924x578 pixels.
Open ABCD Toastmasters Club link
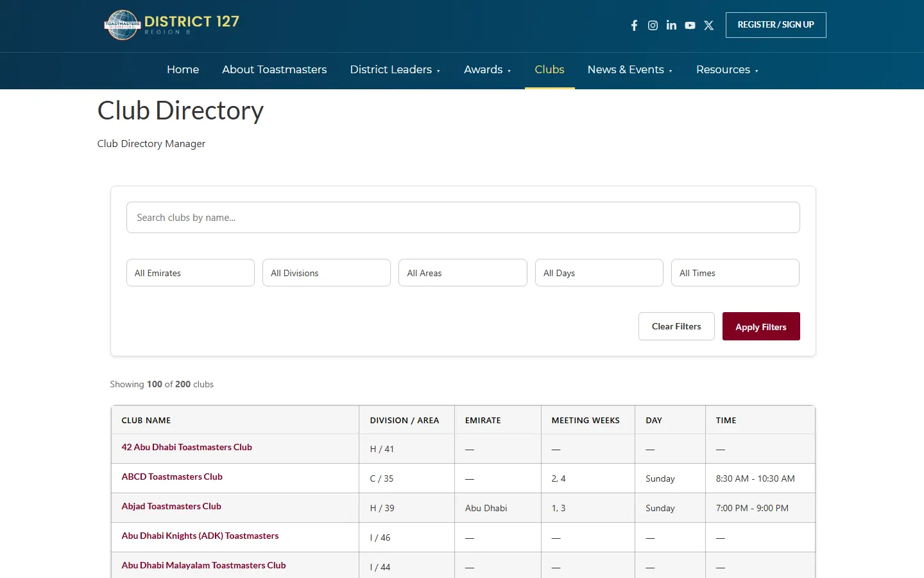click(x=172, y=477)
